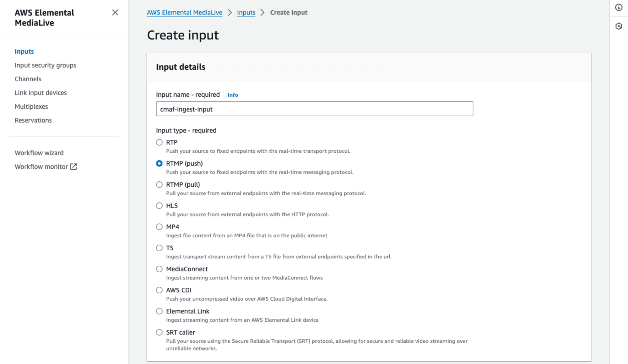Click the Input name text field
This screenshot has width=628, height=364.
coord(315,109)
